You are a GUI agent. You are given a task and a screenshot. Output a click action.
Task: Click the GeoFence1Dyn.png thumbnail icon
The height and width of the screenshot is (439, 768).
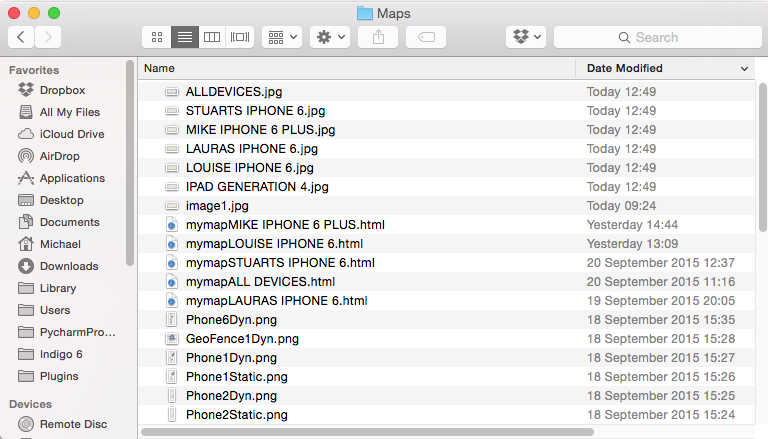[171, 339]
